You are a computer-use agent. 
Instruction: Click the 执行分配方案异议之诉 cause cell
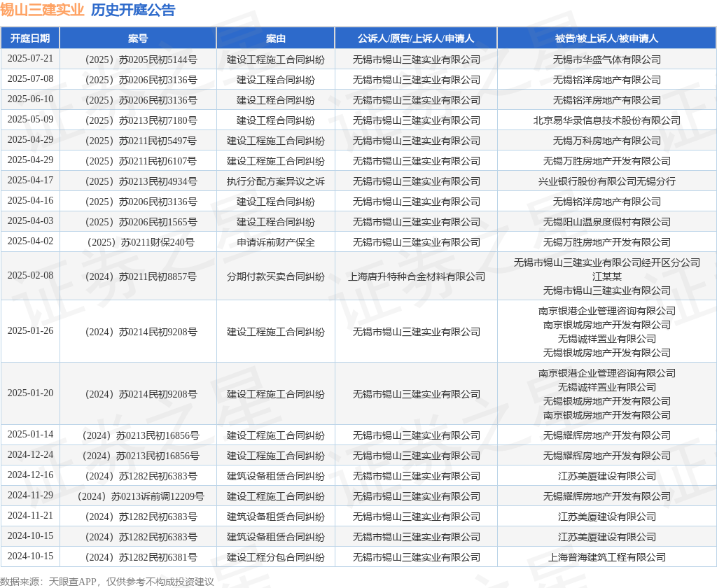[276, 181]
